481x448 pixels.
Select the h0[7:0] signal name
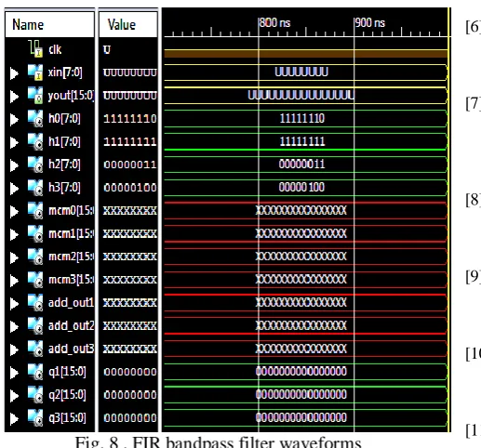pos(64,119)
